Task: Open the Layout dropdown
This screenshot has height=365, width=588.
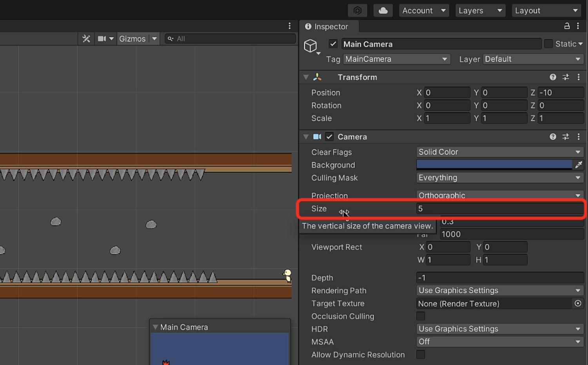Action: (x=546, y=11)
